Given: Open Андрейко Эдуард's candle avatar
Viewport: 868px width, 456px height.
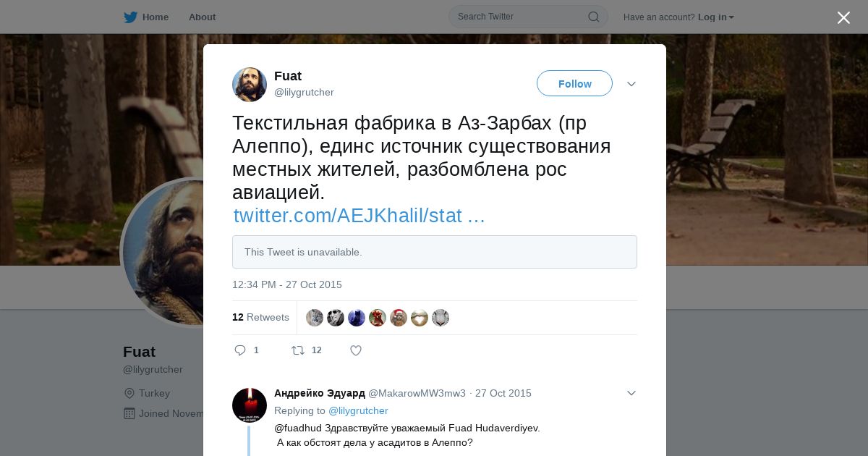Looking at the screenshot, I should pyautogui.click(x=250, y=405).
